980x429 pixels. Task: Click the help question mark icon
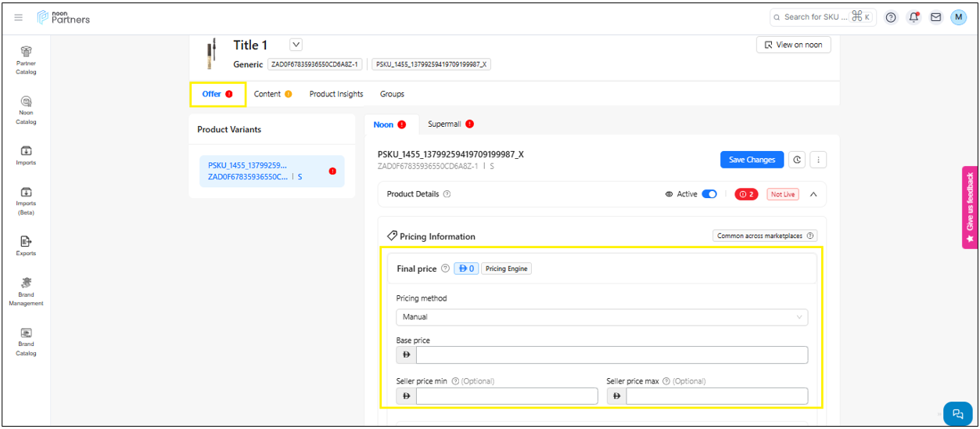(891, 17)
